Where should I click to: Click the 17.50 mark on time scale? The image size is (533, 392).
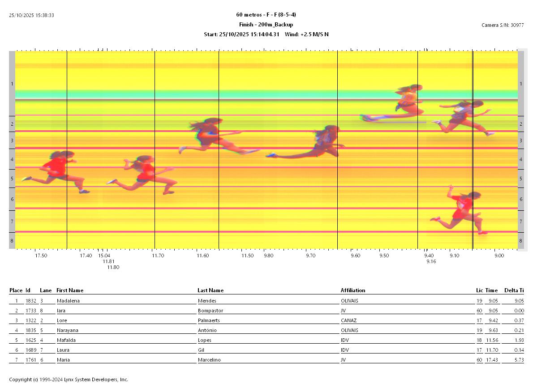point(41,256)
